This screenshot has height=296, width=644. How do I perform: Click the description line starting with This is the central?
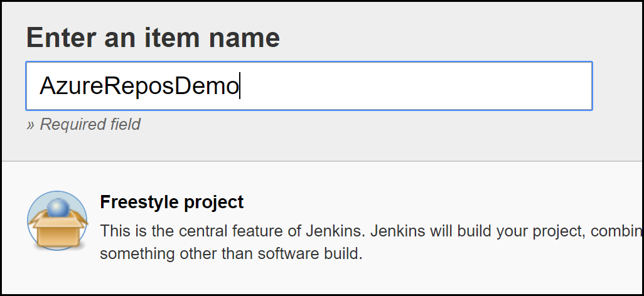coord(372,231)
